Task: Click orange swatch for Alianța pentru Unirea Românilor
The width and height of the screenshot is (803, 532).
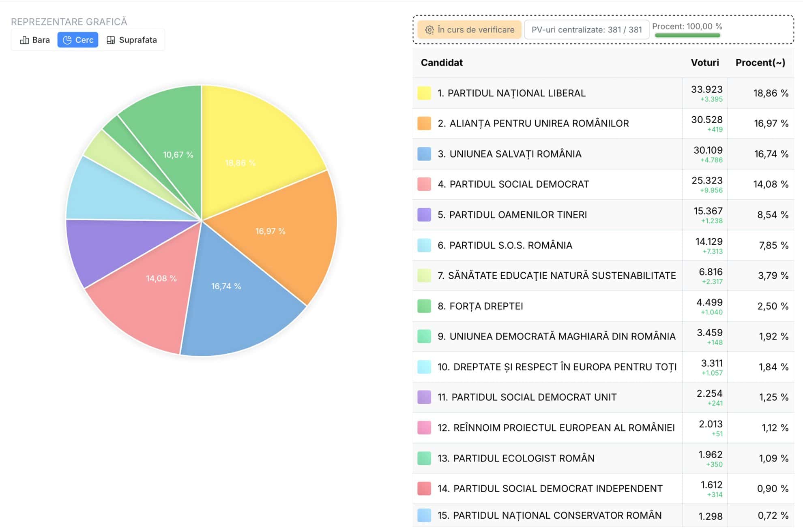Action: (x=424, y=124)
